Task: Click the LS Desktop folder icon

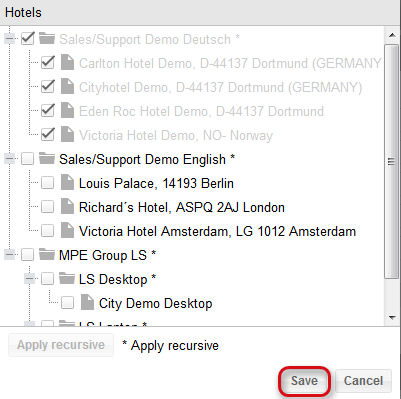Action: pyautogui.click(x=67, y=279)
